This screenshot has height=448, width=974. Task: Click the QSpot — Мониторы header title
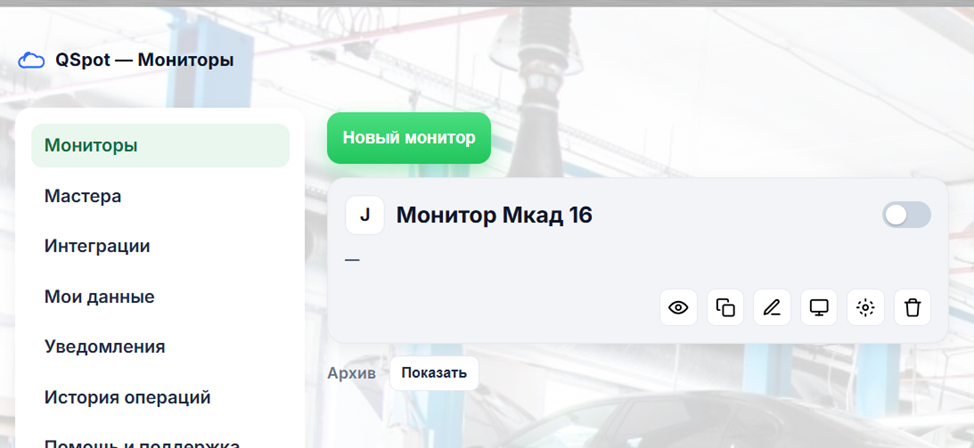(145, 60)
